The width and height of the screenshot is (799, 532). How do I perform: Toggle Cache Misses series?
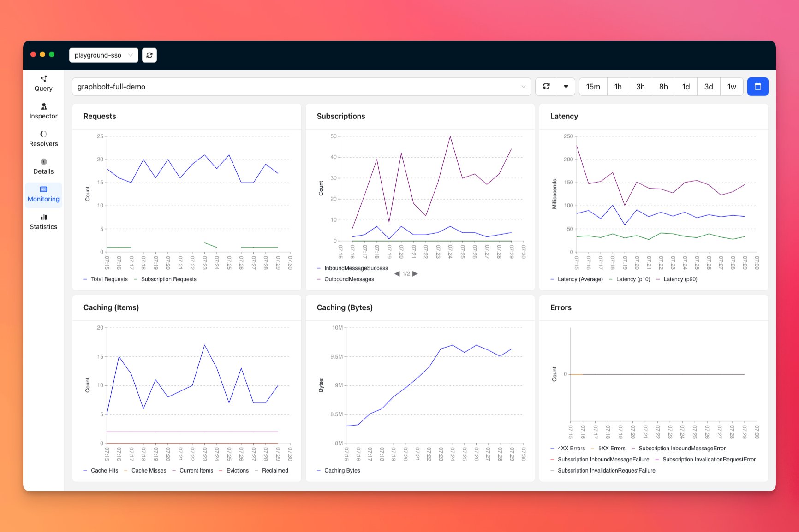(145, 471)
